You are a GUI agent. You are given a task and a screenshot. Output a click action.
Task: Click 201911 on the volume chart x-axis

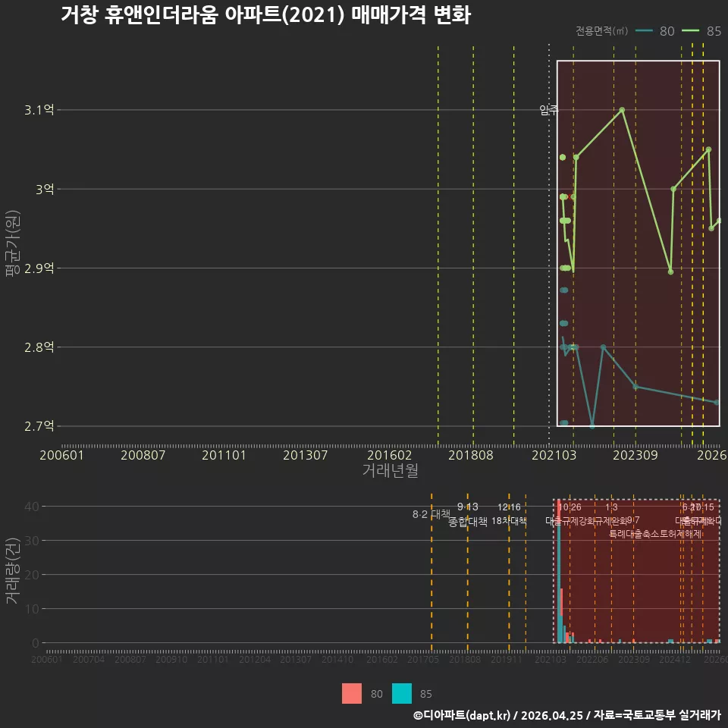tap(506, 659)
